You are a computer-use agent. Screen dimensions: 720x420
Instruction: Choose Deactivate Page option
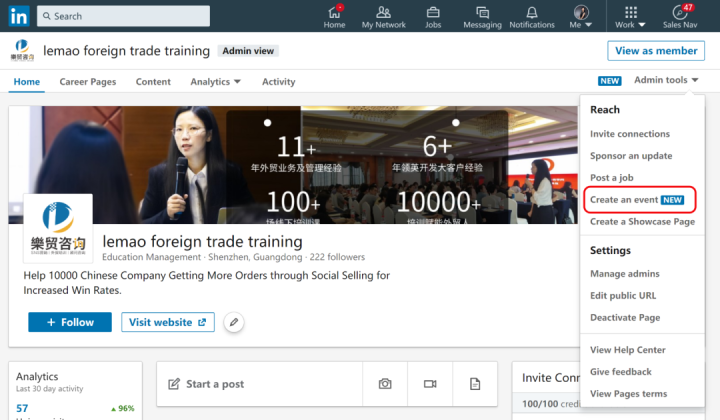click(x=625, y=318)
